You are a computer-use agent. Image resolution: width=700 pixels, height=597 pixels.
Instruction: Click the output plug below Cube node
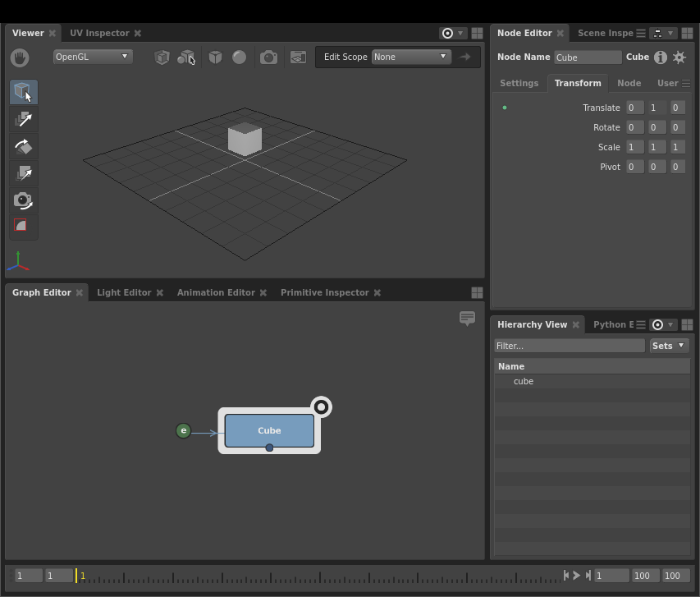pyautogui.click(x=269, y=448)
